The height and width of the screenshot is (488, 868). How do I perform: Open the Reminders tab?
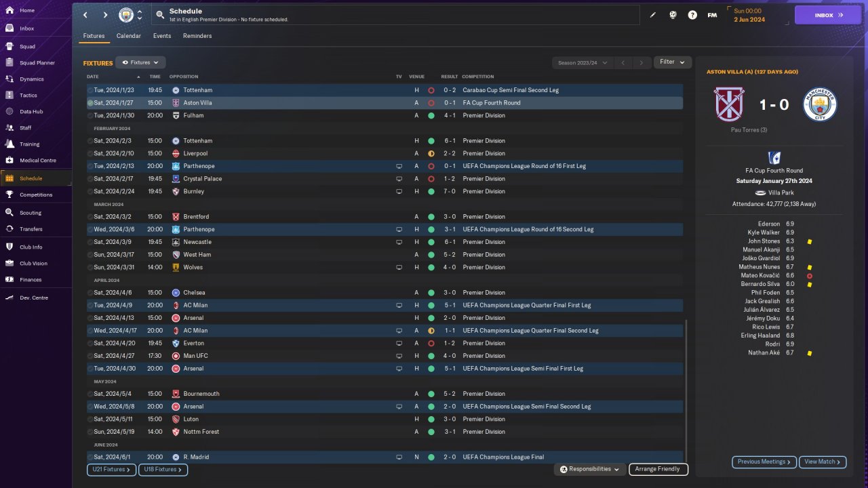click(197, 36)
